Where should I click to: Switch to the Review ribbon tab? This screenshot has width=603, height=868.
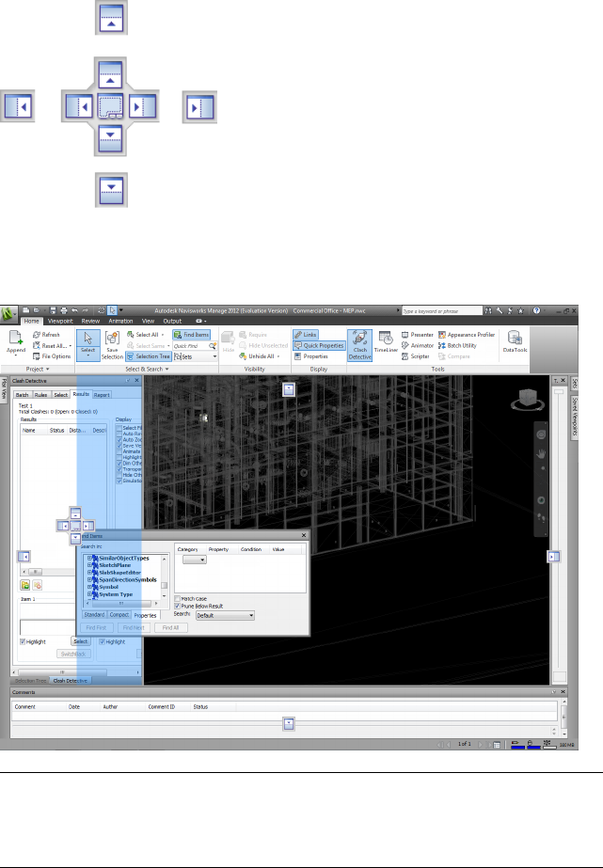[90, 321]
